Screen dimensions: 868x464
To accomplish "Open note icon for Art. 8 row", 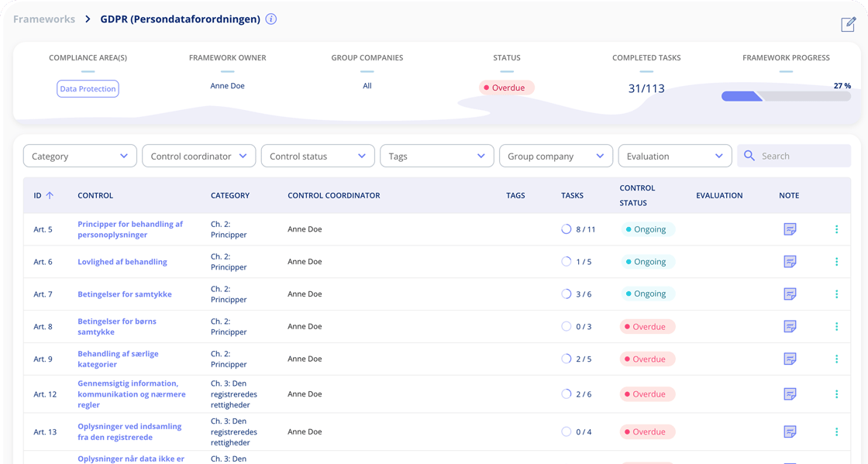I will pos(790,326).
